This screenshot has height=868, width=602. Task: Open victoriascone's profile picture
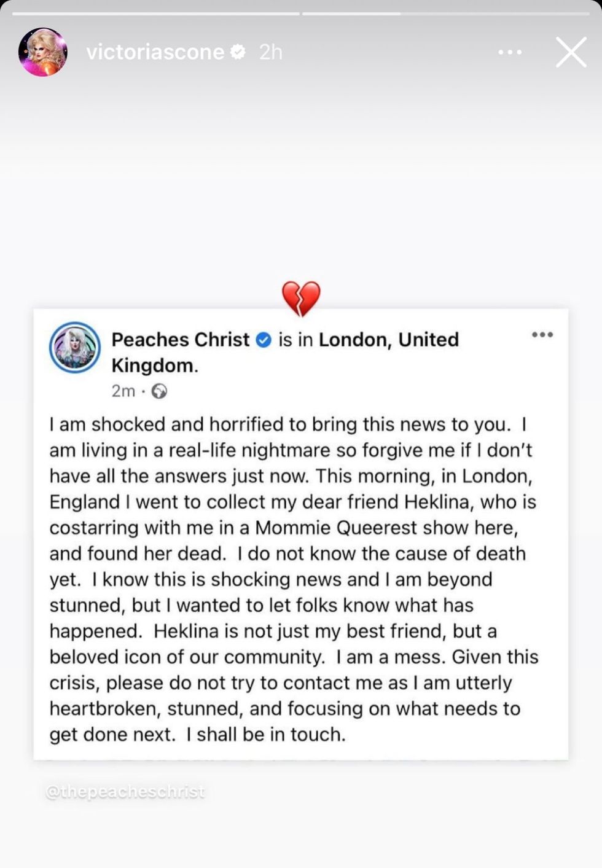pyautogui.click(x=42, y=52)
